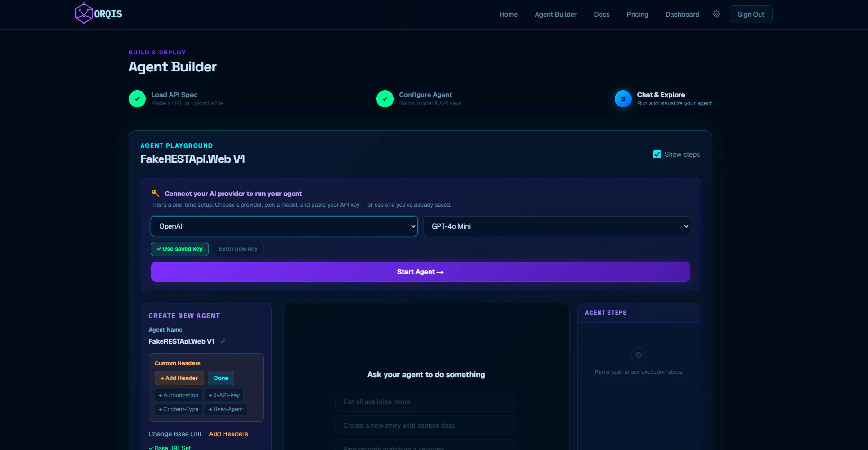
Task: Add the Content-Type header preset
Action: 179,409
